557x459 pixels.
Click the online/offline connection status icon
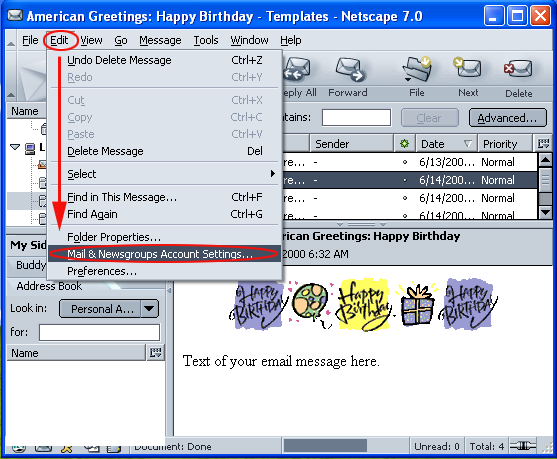[x=523, y=446]
